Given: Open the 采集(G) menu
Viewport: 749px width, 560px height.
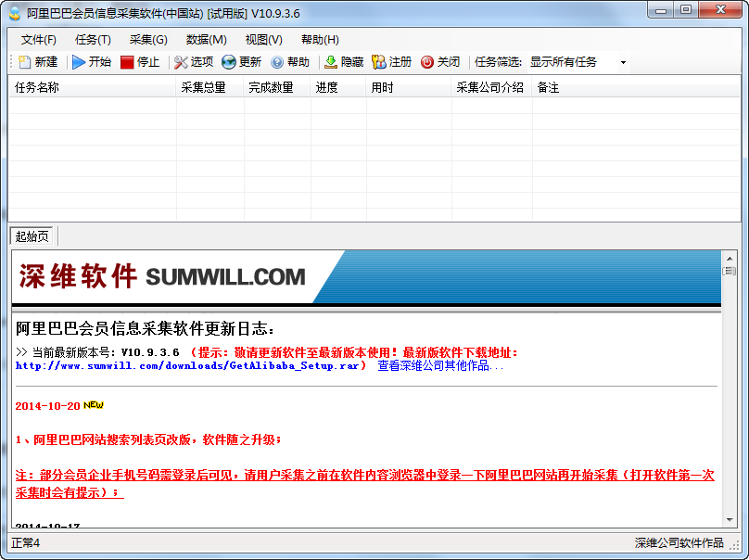Looking at the screenshot, I should 148,40.
